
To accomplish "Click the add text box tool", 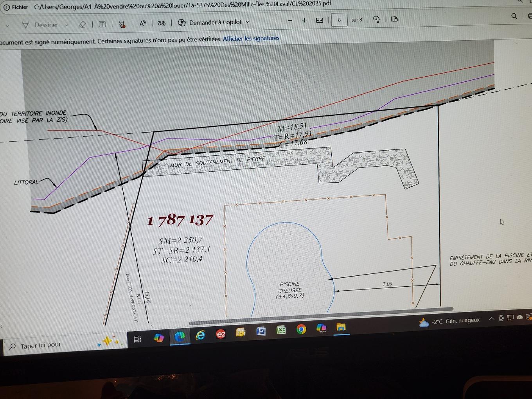I will (x=102, y=24).
